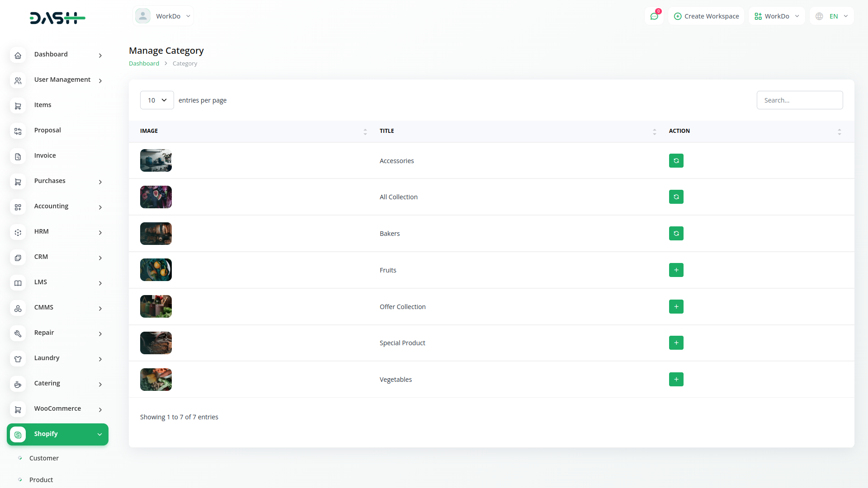Viewport: 868px width, 488px height.
Task: Toggle Action column sort arrows
Action: click(839, 131)
